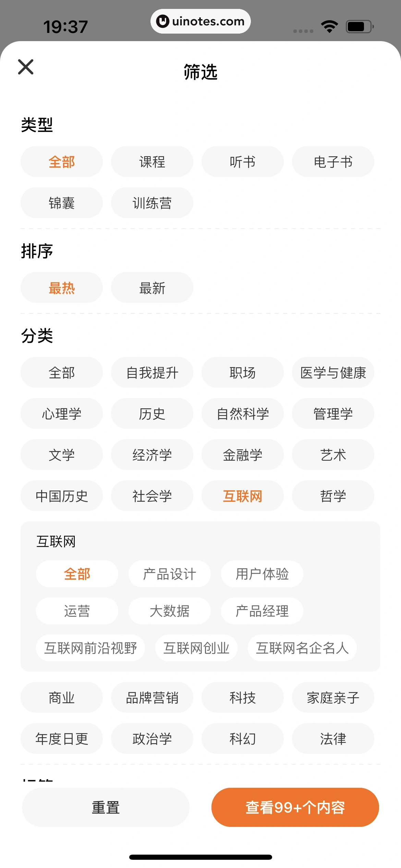Select the 课程 type filter

pyautogui.click(x=152, y=162)
